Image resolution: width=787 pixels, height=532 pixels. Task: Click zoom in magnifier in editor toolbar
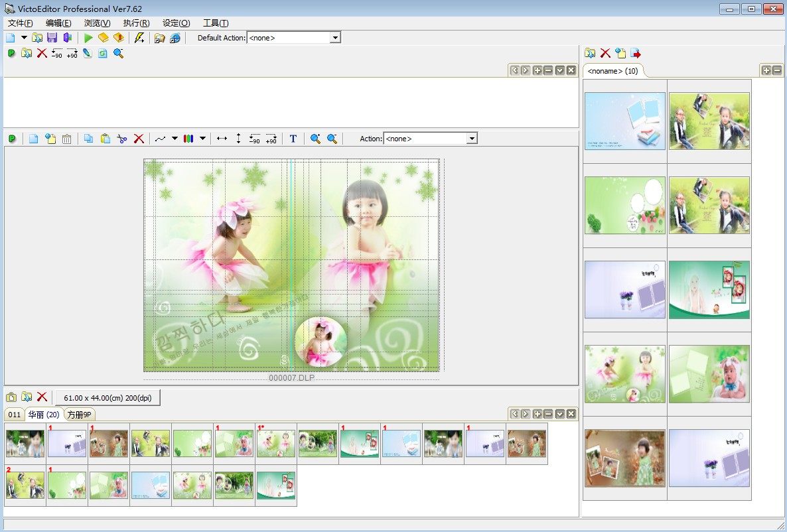click(x=315, y=139)
